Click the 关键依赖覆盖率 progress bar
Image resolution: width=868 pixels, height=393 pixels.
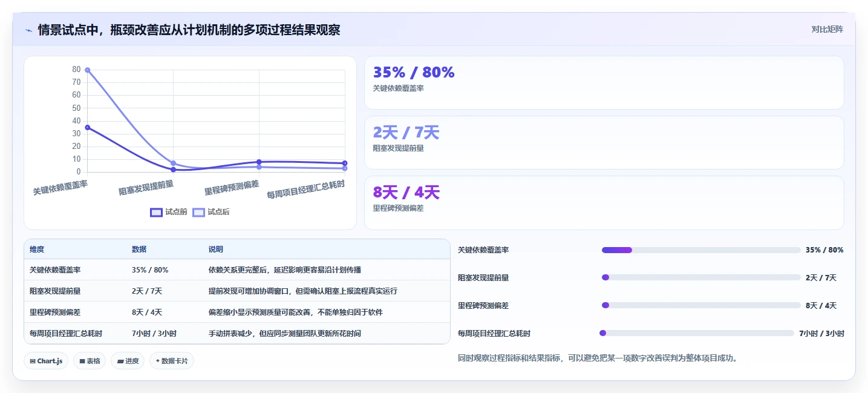coord(701,250)
